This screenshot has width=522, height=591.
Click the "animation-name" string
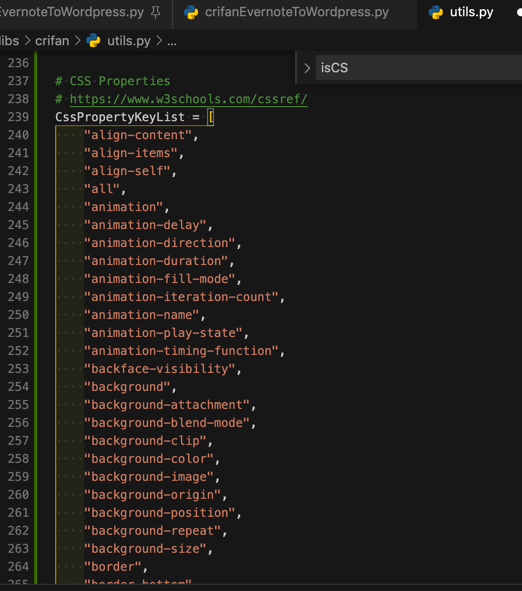tap(142, 315)
